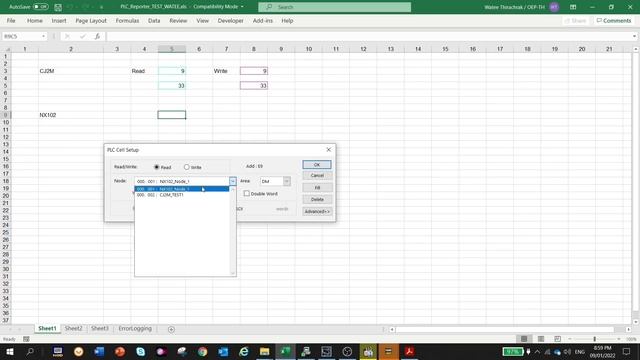
Task: Open Outlook from the taskbar
Action: 223,351
